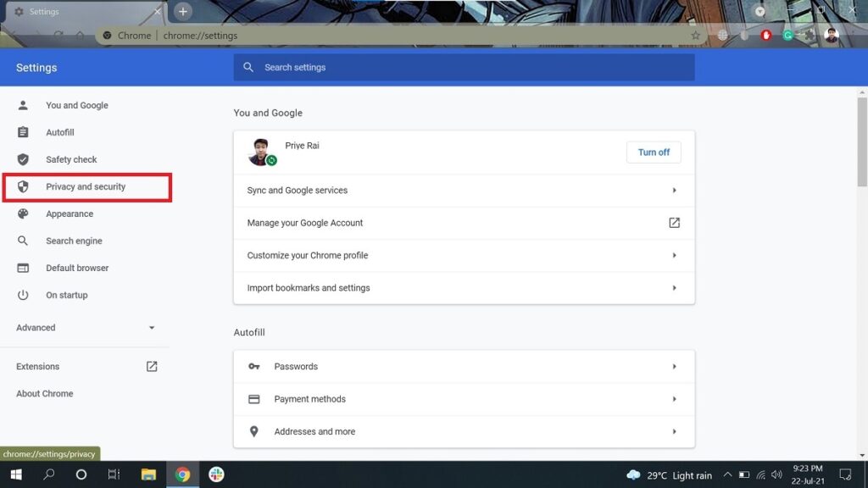
Task: Open Manage your Google Account external link icon
Action: pyautogui.click(x=674, y=223)
